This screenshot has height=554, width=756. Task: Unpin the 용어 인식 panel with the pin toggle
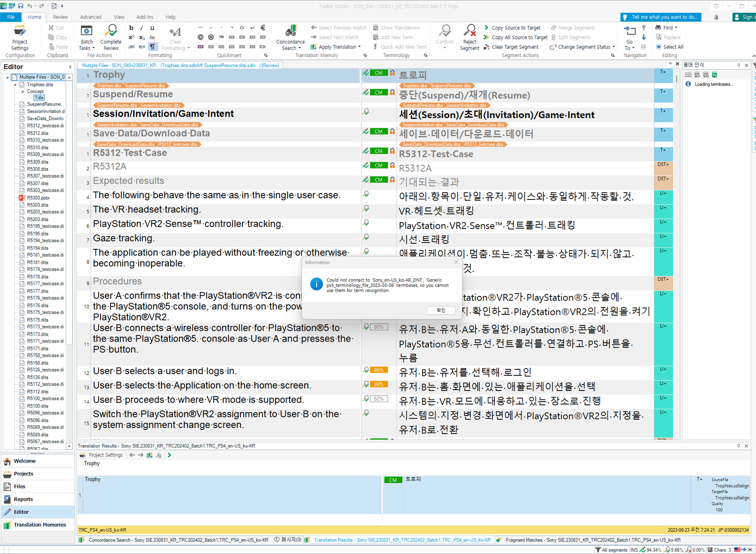[739, 65]
